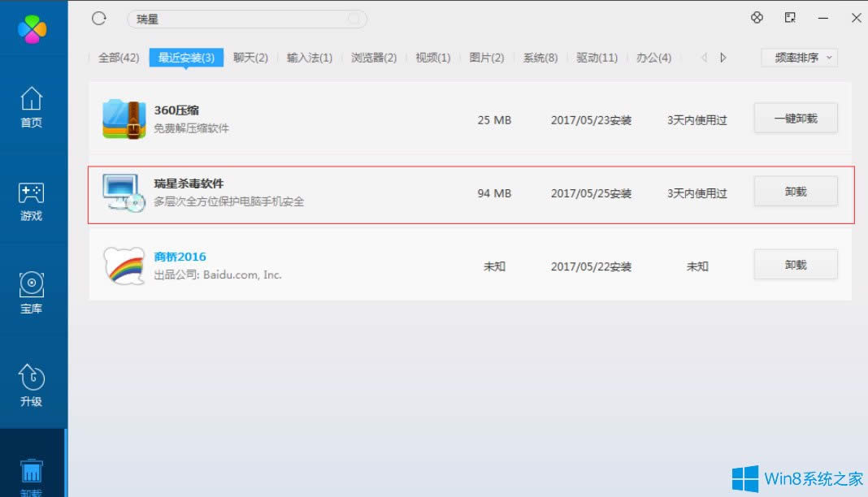Open the 卸载 uninstall trash icon
This screenshot has width=868, height=497.
(x=33, y=469)
